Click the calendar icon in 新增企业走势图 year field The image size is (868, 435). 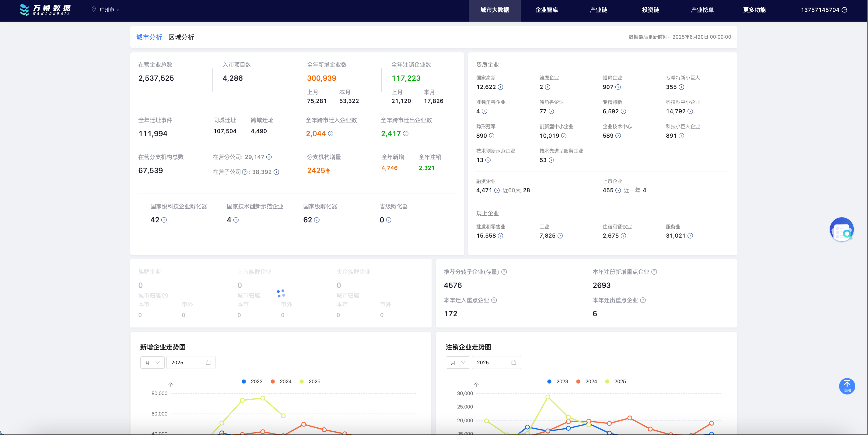(208, 362)
